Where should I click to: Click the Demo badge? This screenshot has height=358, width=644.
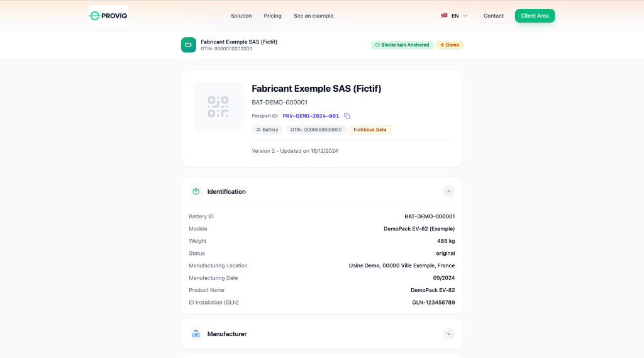450,45
